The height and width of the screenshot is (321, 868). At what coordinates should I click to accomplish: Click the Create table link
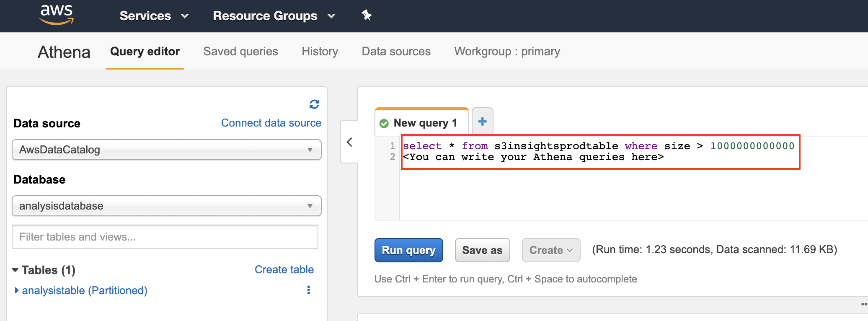pos(284,269)
